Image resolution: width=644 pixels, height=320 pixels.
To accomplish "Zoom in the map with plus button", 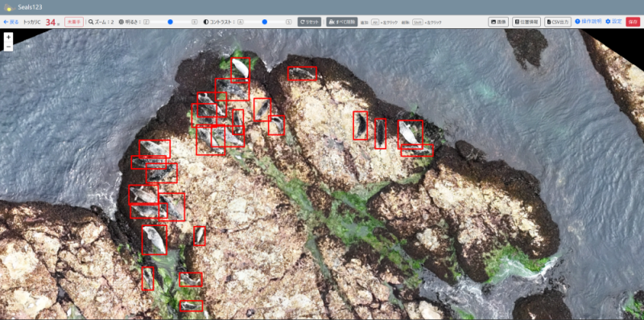I will (9, 37).
